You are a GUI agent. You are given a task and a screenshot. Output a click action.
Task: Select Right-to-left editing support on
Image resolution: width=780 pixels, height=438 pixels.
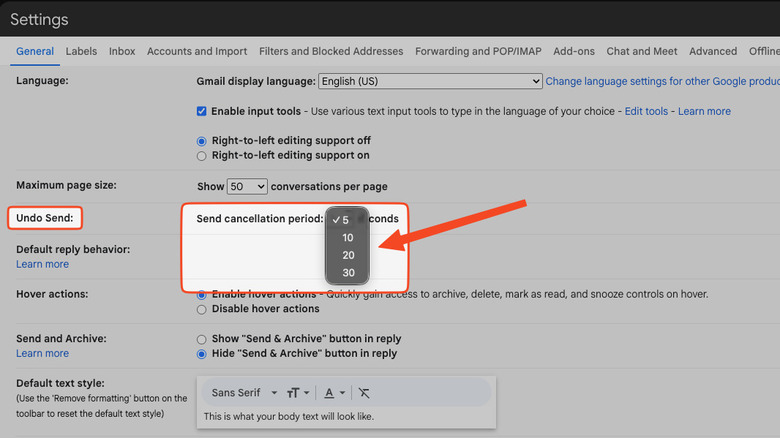(202, 156)
